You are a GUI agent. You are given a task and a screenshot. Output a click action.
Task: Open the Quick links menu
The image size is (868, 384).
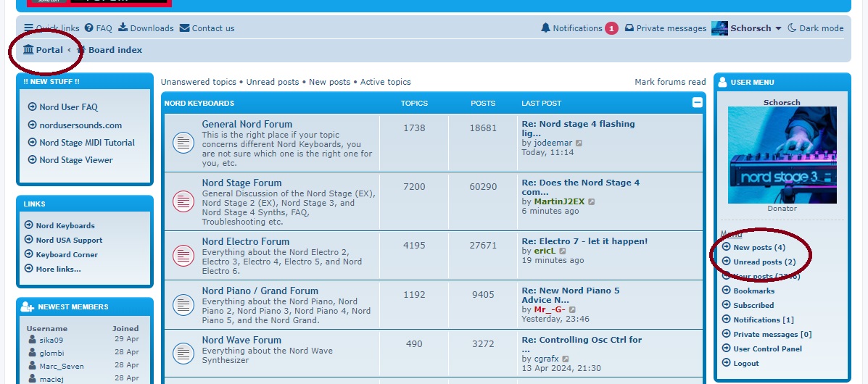pos(52,28)
